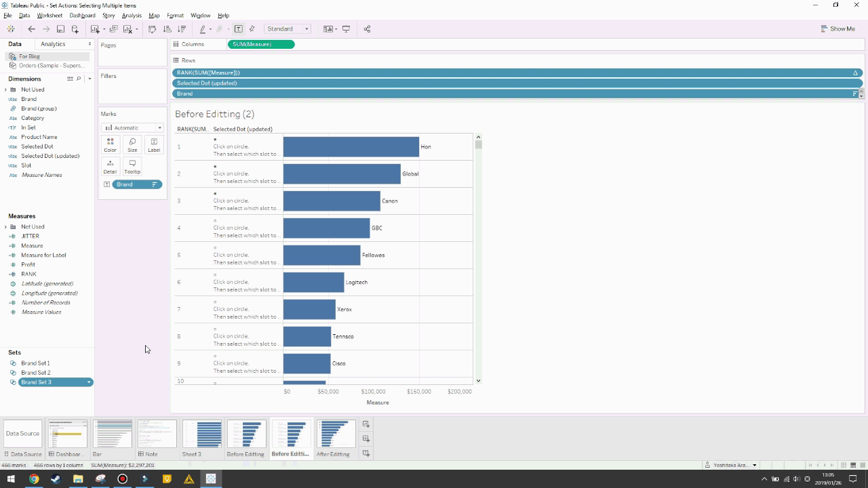
Task: Select the Product Name dimension
Action: tap(39, 137)
